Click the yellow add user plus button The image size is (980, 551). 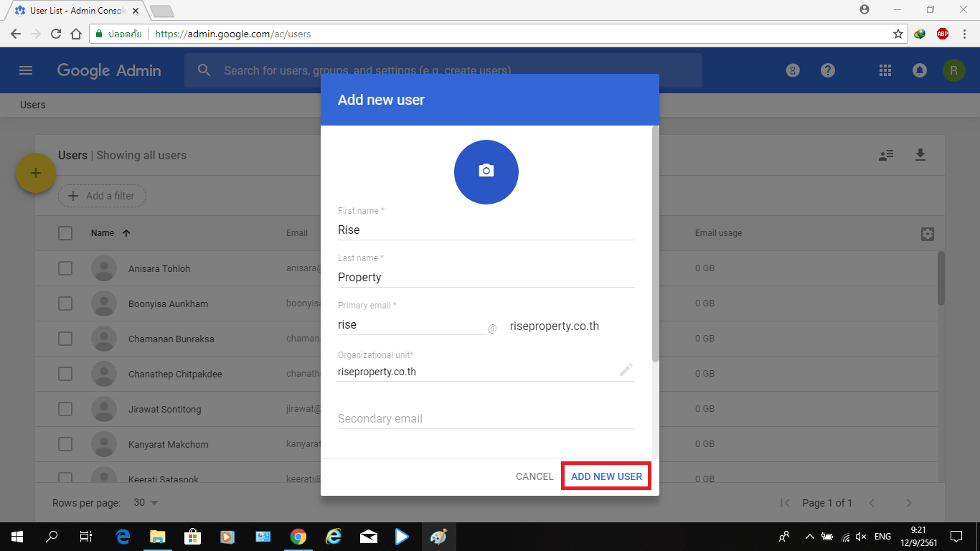point(36,173)
